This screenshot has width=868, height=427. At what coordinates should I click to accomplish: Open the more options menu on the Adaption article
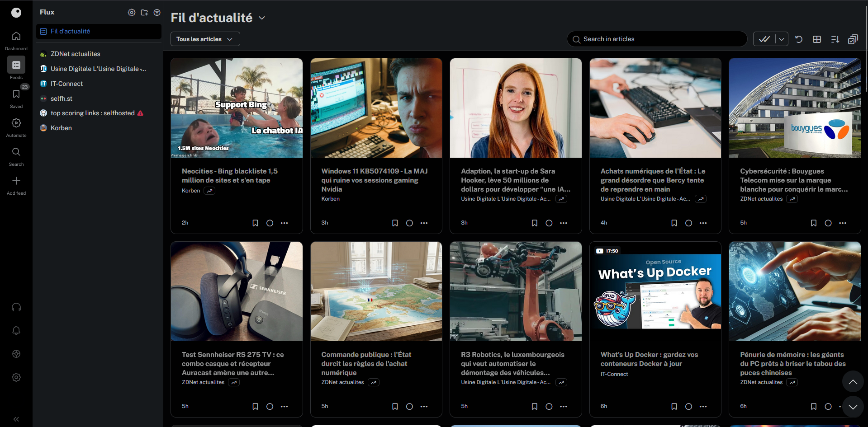pyautogui.click(x=564, y=223)
